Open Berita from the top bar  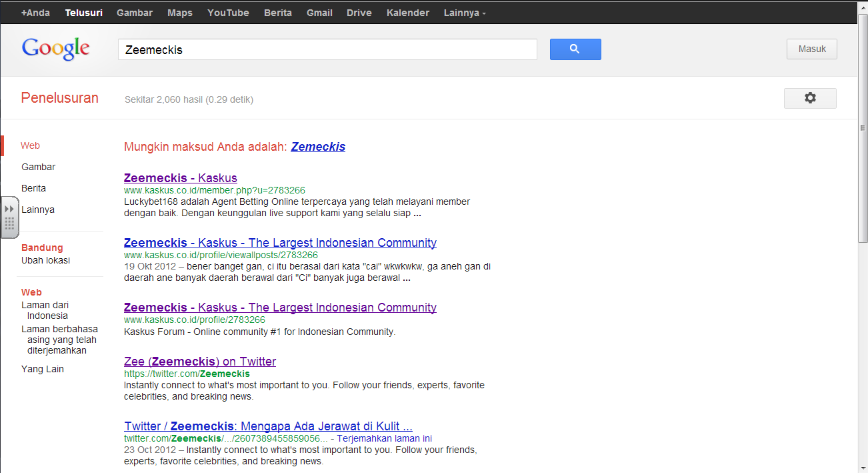pos(278,13)
